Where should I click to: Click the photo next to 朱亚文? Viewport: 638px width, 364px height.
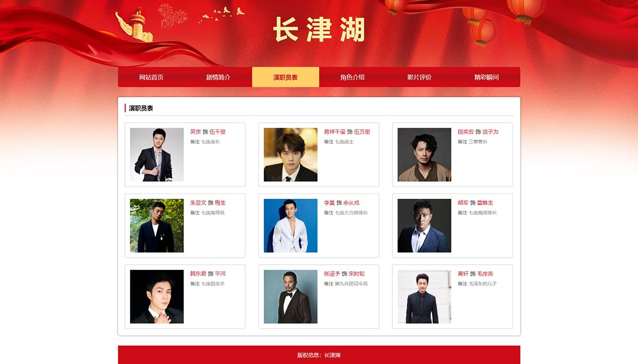tap(157, 226)
